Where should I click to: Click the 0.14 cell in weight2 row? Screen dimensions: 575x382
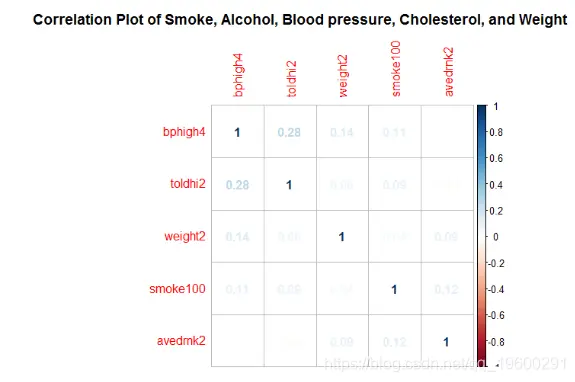[237, 237]
